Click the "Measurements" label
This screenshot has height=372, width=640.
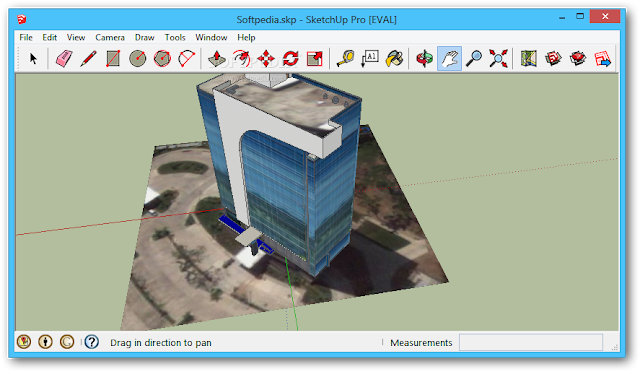(x=421, y=343)
